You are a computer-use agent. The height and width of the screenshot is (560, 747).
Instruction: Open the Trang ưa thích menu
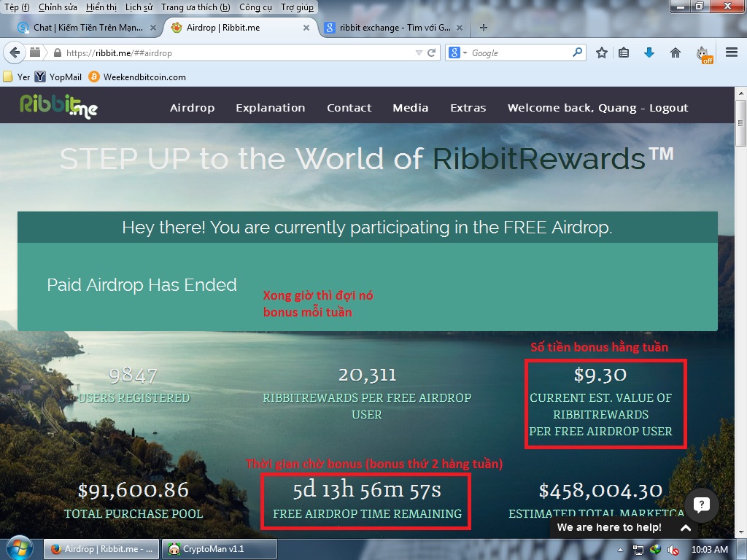click(196, 7)
